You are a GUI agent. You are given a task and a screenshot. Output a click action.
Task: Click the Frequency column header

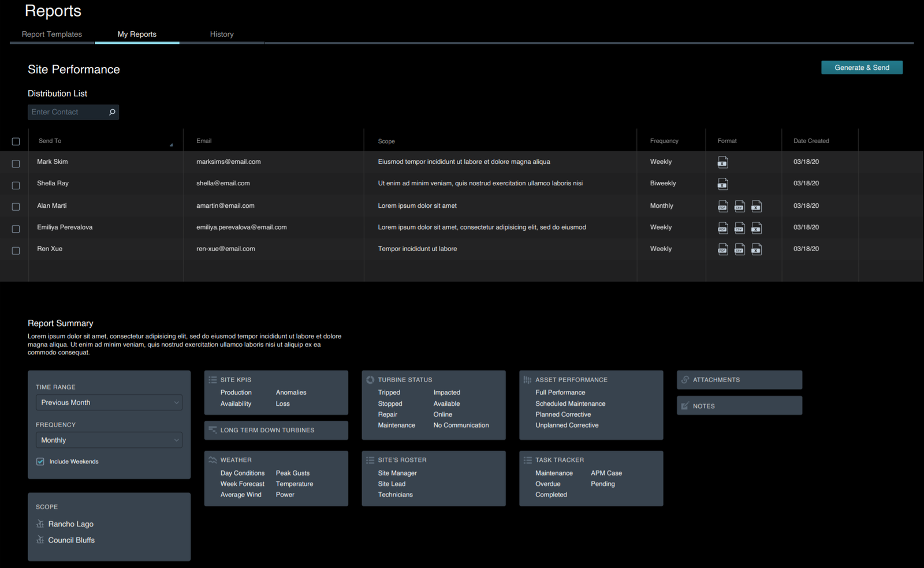point(664,141)
